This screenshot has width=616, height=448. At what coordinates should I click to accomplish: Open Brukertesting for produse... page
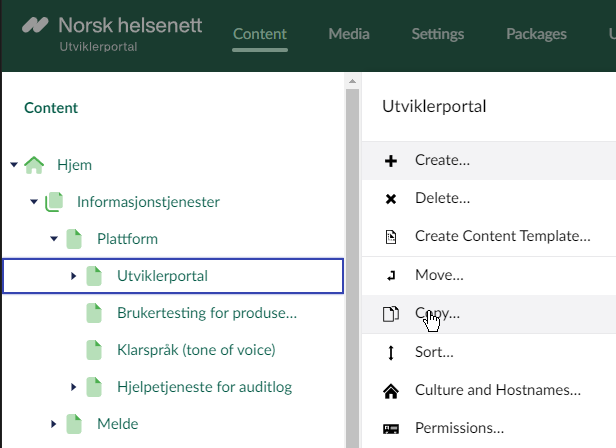click(x=207, y=313)
